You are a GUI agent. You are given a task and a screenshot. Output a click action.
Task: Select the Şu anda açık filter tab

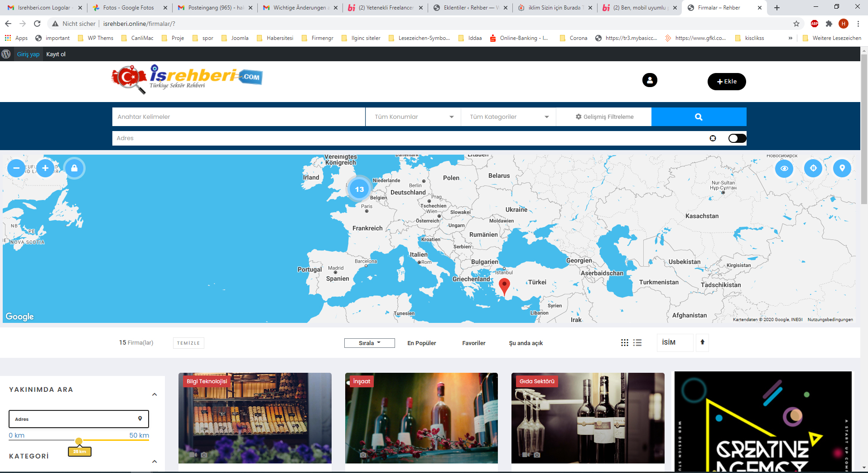(526, 343)
